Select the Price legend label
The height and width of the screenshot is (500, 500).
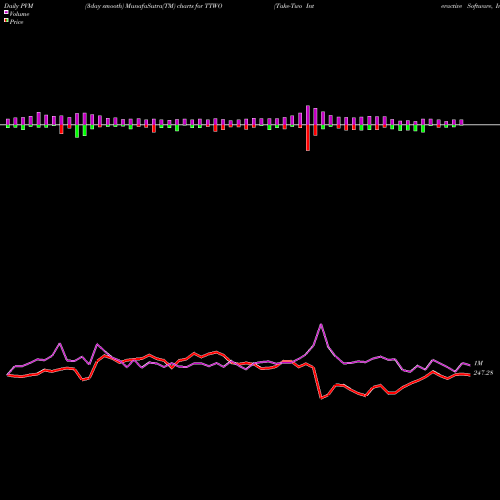pos(16,22)
